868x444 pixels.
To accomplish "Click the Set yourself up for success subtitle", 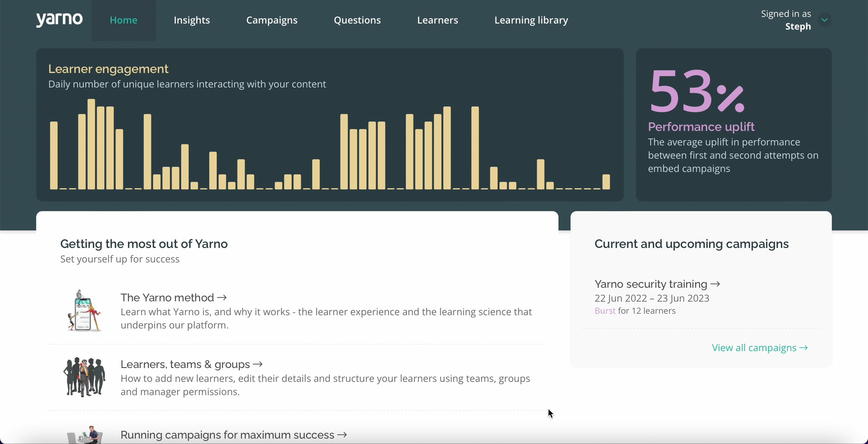I will (120, 259).
